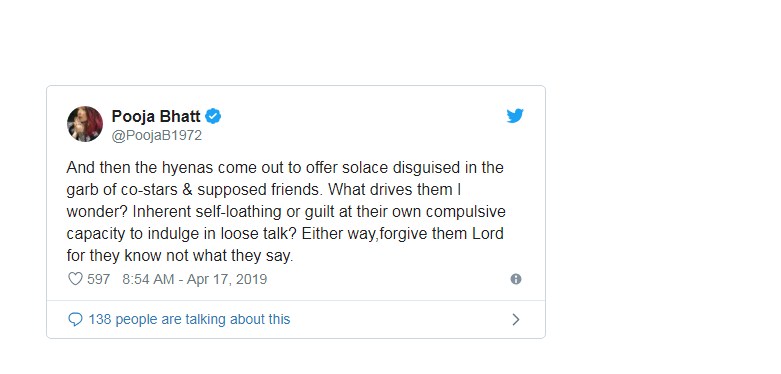This screenshot has height=374, width=781.
Task: Click the 597 likes count
Action: 99,279
